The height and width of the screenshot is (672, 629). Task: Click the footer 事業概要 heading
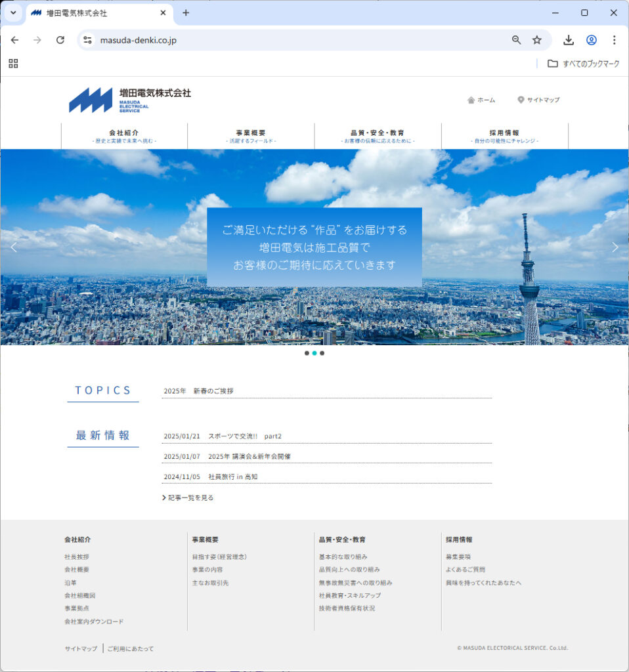pyautogui.click(x=205, y=539)
